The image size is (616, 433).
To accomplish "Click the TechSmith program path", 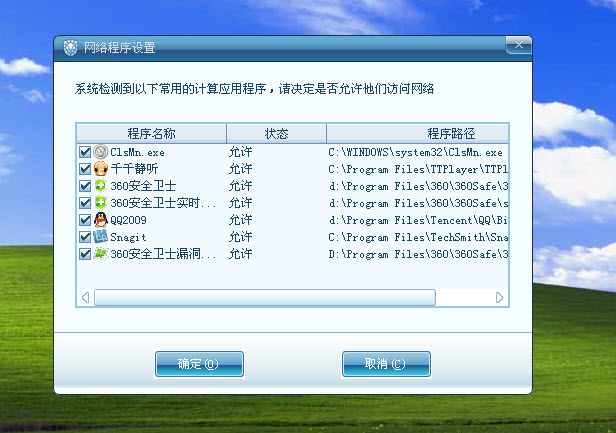I will [x=418, y=237].
